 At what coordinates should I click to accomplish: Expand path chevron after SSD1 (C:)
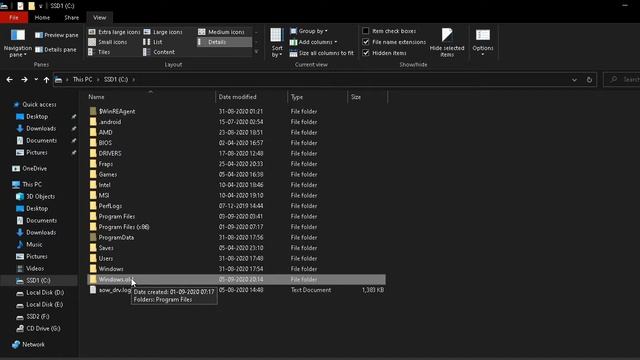133,80
